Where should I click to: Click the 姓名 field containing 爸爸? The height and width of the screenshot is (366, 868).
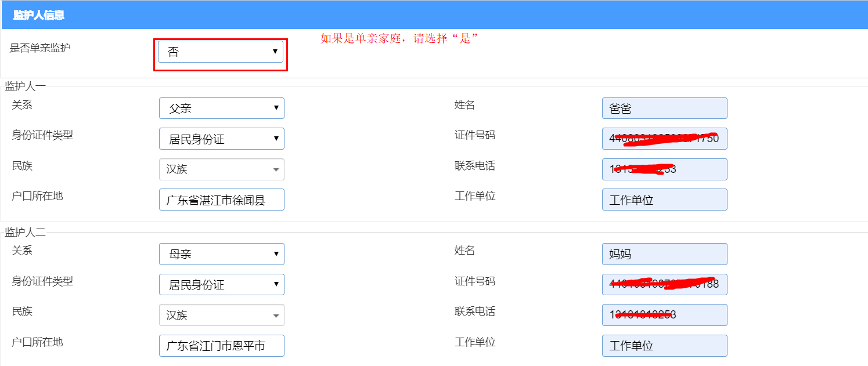pyautogui.click(x=664, y=108)
